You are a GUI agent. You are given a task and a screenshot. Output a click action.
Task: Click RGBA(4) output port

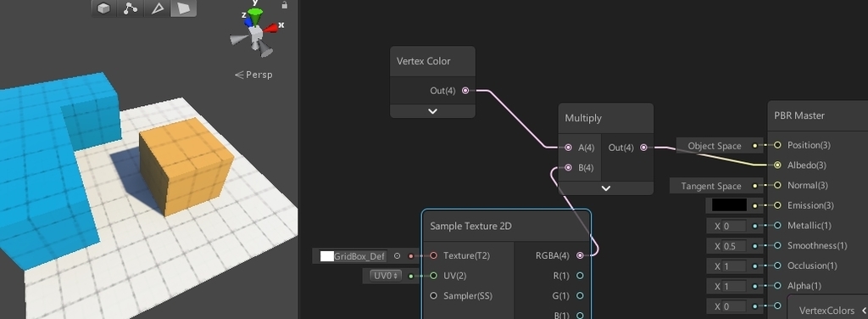(580, 255)
